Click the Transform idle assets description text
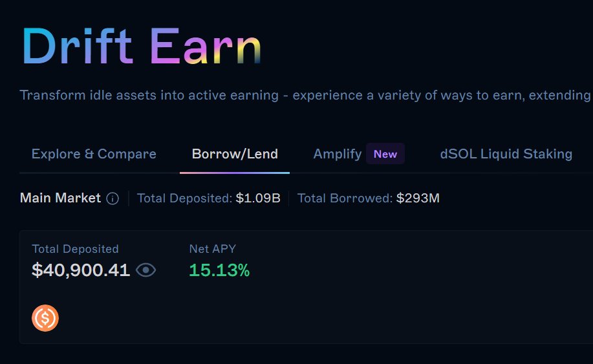 pos(305,95)
